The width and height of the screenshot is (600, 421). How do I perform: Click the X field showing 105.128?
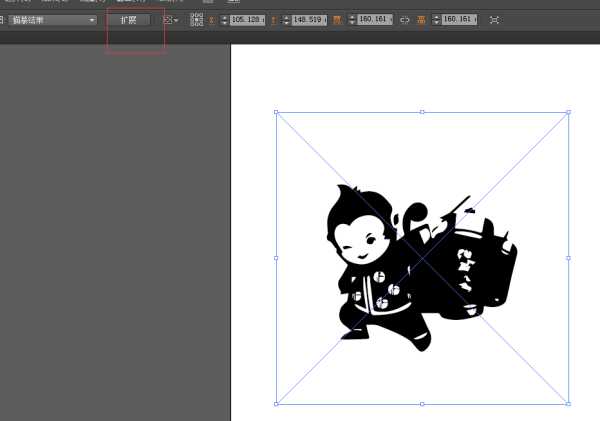(247, 20)
